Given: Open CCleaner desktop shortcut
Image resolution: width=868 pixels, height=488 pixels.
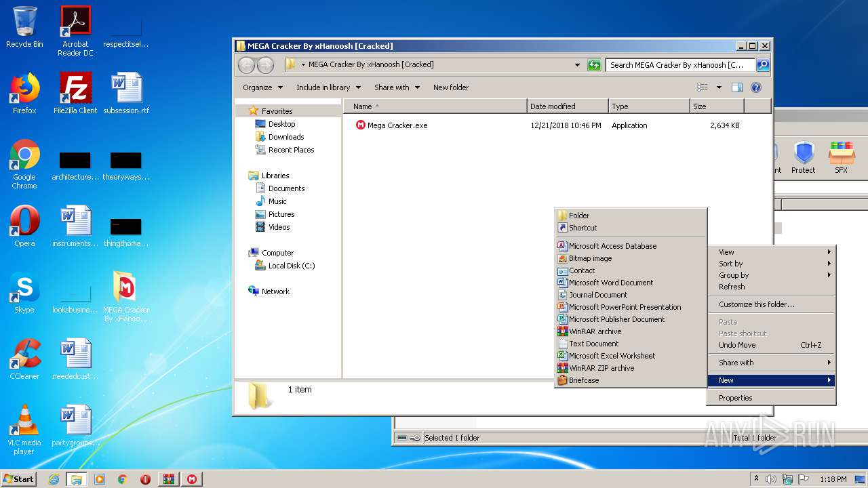Looking at the screenshot, I should (x=24, y=359).
